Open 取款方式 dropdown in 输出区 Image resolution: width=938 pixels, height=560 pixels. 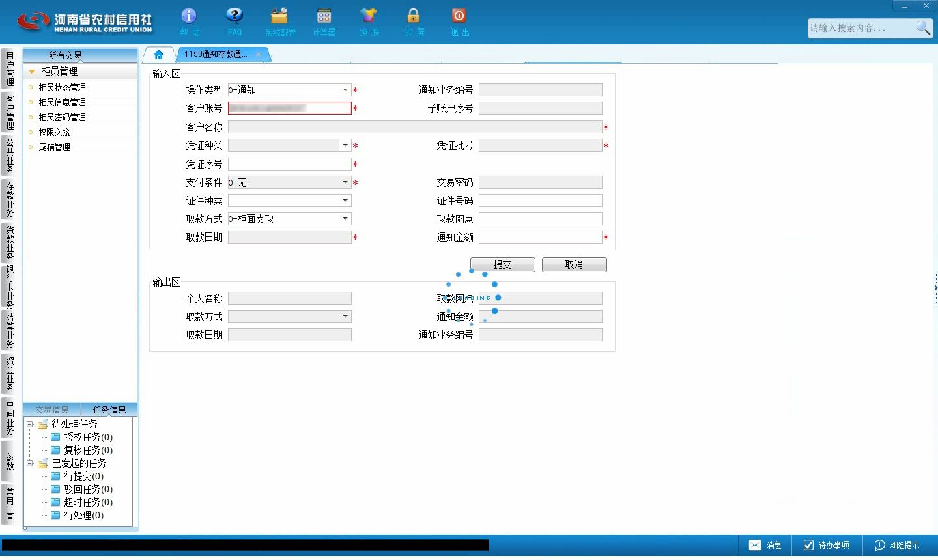tap(345, 316)
